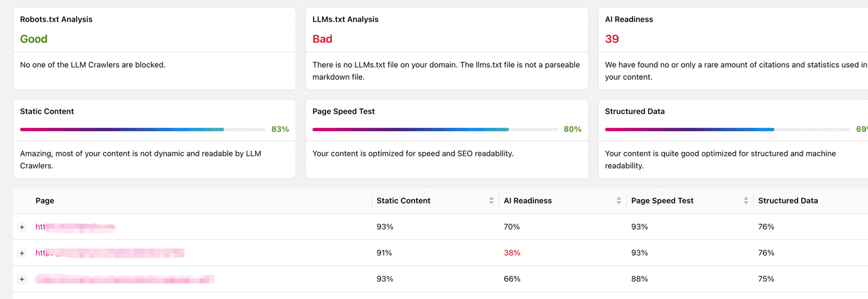
Task: Open the second page URL link
Action: 110,253
